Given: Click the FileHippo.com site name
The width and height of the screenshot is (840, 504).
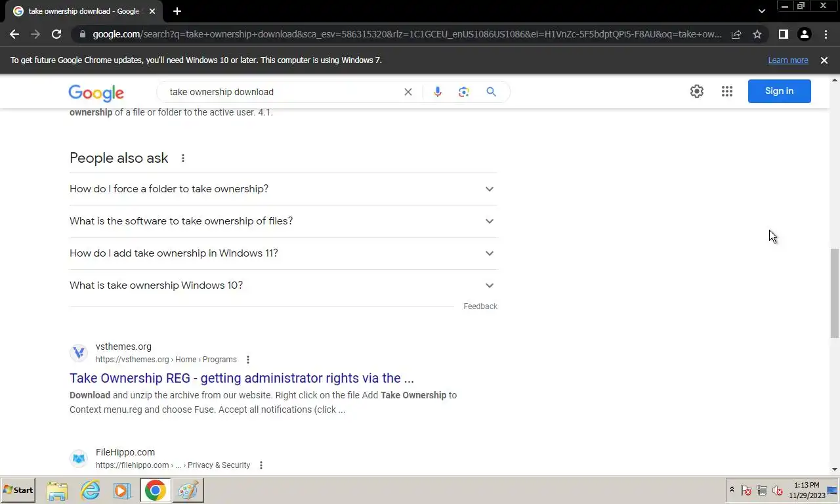Looking at the screenshot, I should pos(125,452).
